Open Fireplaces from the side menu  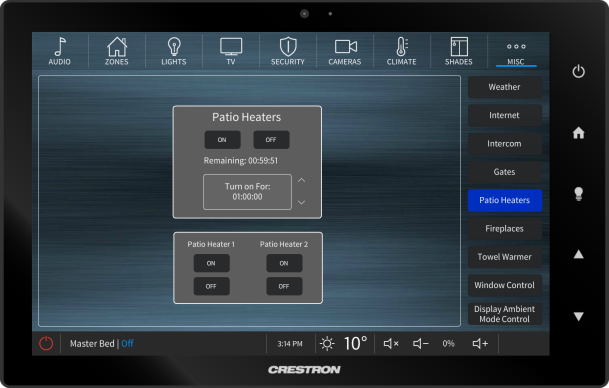tap(505, 229)
